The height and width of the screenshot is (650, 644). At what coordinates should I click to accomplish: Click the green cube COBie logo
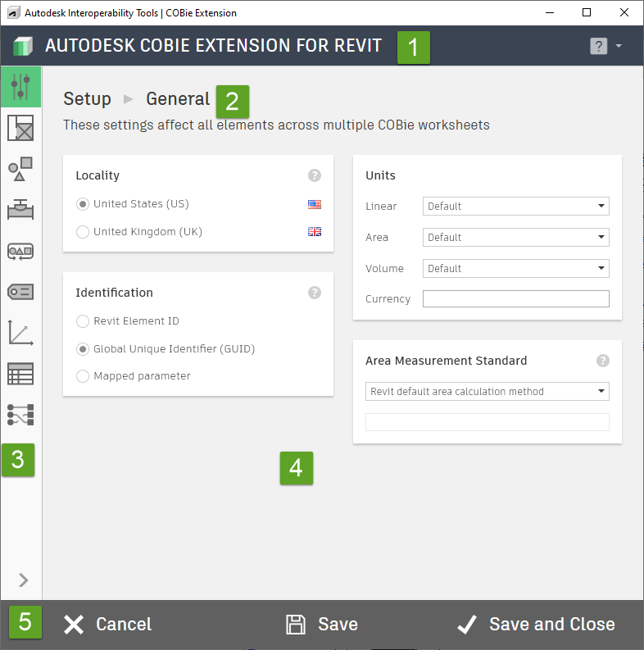[x=23, y=46]
